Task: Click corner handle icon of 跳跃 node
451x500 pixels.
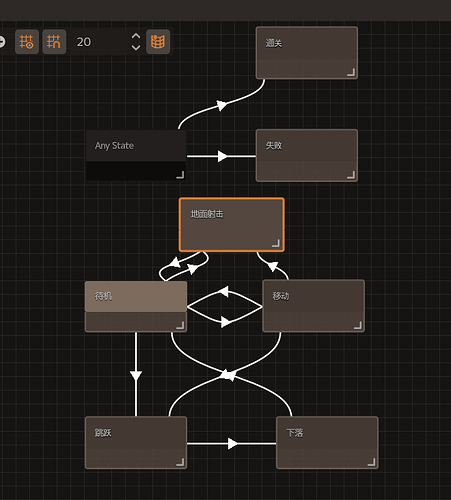Action: coord(180,462)
